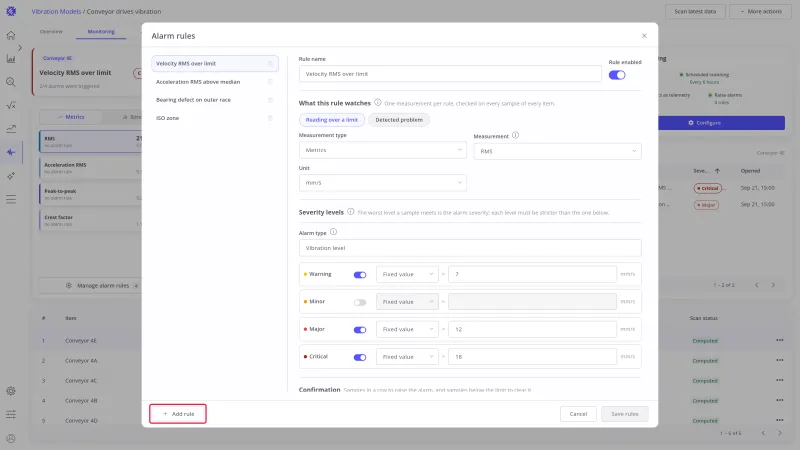Open the Home icon in the sidebar

pos(11,35)
